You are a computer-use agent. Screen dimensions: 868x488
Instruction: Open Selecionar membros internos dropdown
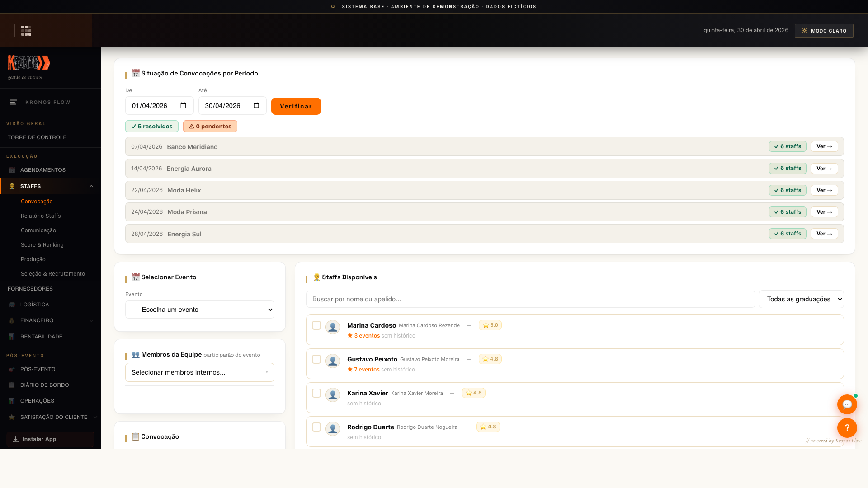point(200,372)
